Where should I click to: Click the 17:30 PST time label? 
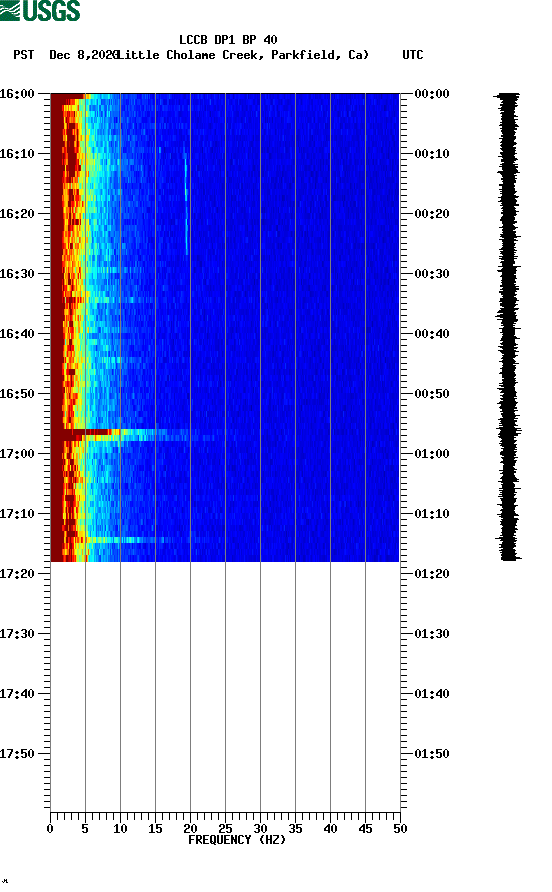[17, 634]
